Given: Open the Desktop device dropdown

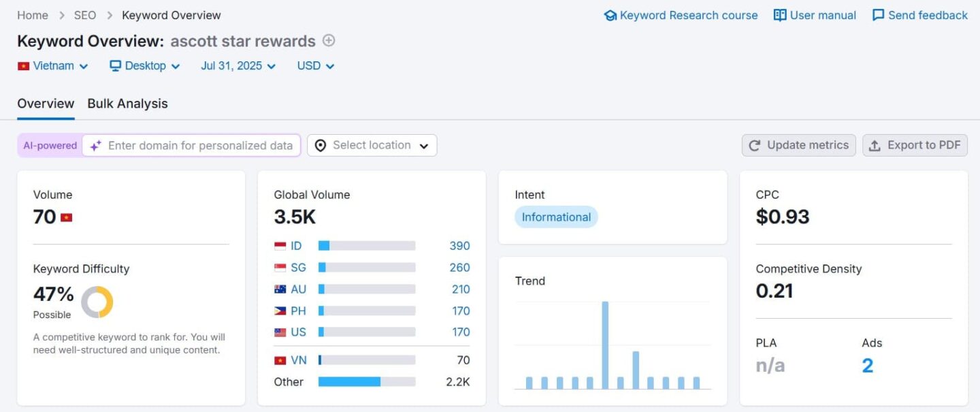Looking at the screenshot, I should (145, 66).
